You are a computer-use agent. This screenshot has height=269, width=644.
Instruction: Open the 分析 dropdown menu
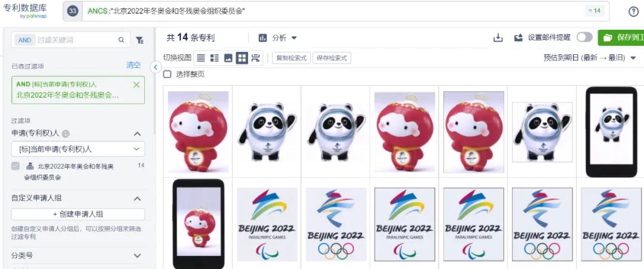pos(278,38)
